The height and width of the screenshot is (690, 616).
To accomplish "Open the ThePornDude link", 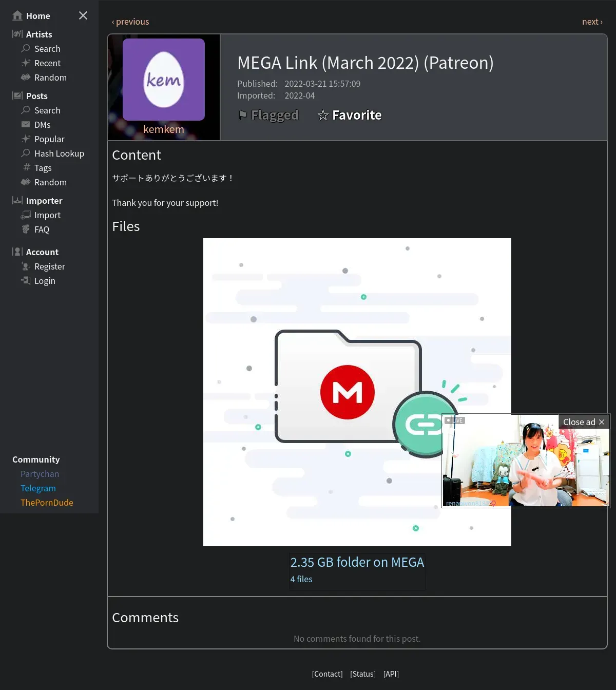I will [x=47, y=503].
